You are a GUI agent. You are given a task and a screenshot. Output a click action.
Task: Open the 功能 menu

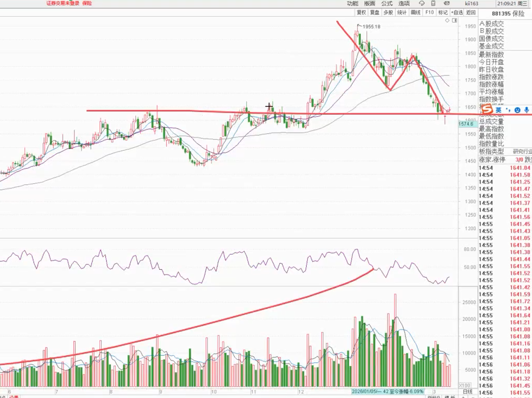click(352, 4)
